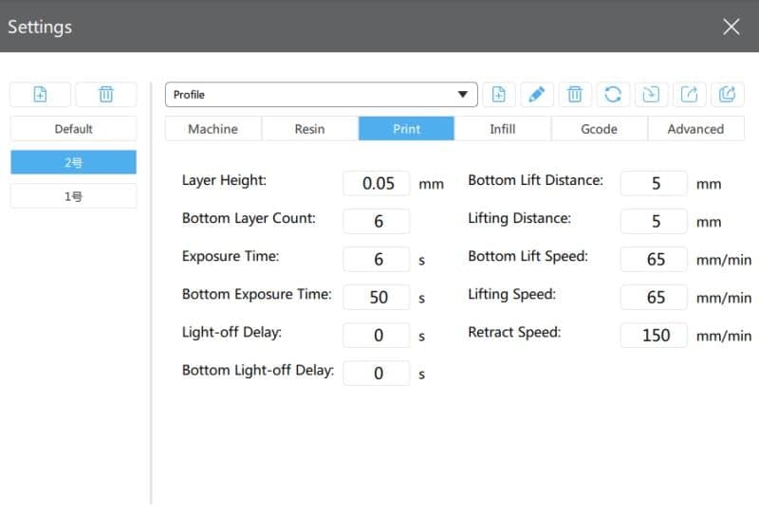The width and height of the screenshot is (759, 532).
Task: Open the Resin tab
Action: pos(309,129)
